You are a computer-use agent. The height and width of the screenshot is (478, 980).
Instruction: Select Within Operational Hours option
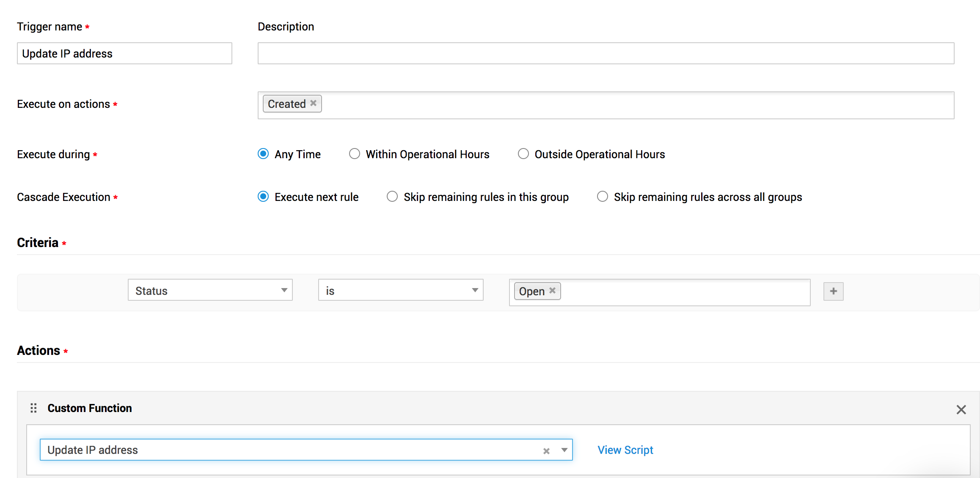point(355,154)
